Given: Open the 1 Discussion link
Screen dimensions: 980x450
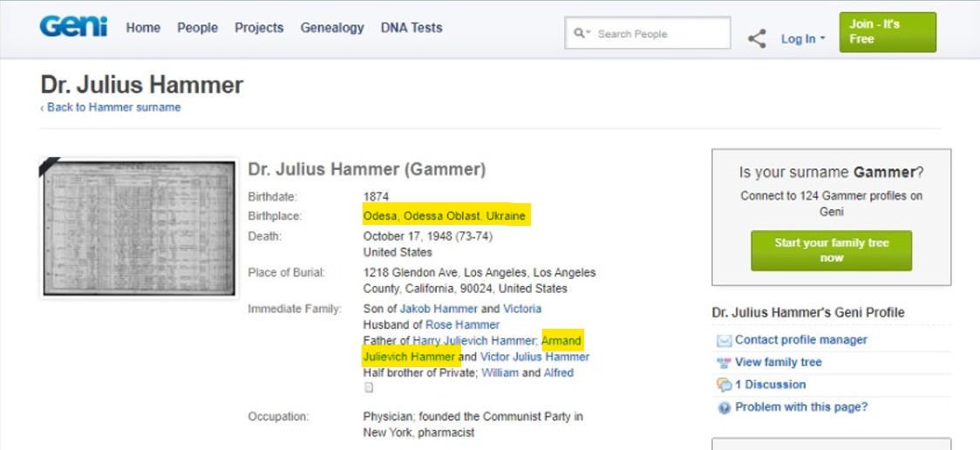Looking at the screenshot, I should (771, 385).
